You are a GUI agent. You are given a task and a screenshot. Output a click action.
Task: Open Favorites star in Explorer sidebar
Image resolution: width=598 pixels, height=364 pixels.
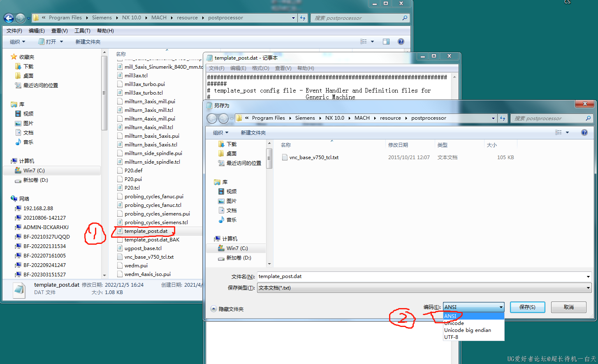14,57
